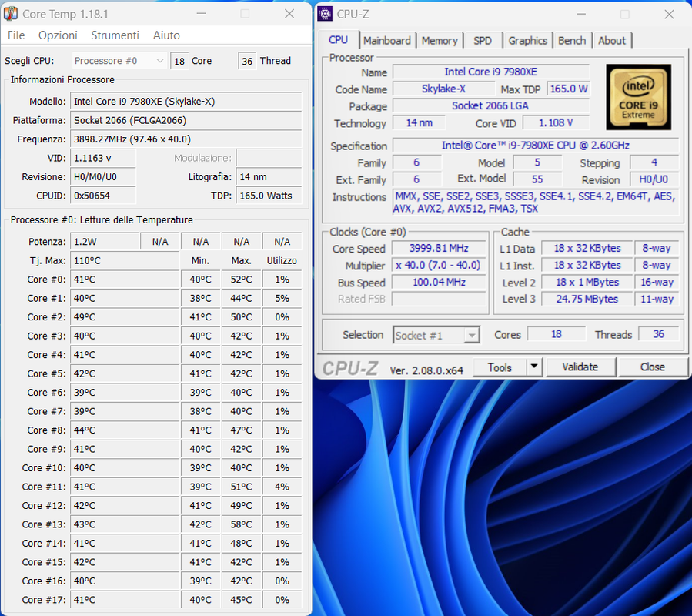Screen dimensions: 692x616
Task: Click the Level 3 cache value 24.75 MBytes
Action: coord(587,299)
